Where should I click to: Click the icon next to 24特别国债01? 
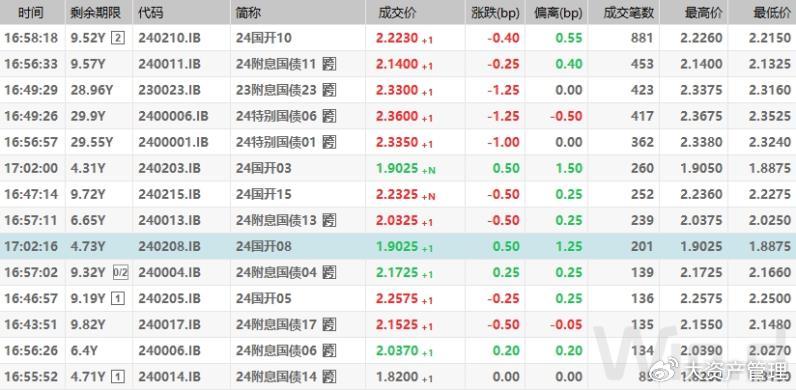click(x=329, y=142)
